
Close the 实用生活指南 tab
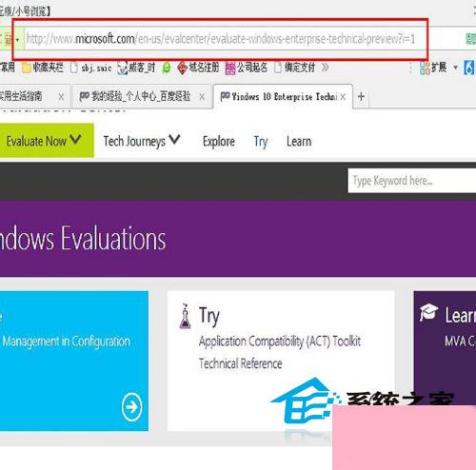point(61,97)
